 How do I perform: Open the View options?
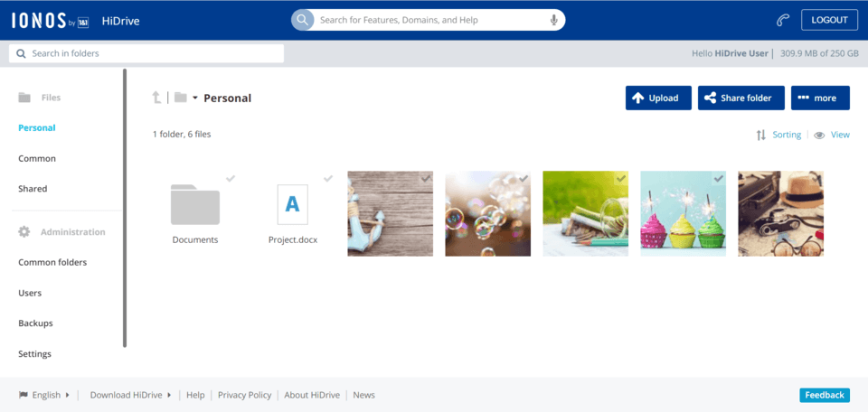tap(840, 135)
